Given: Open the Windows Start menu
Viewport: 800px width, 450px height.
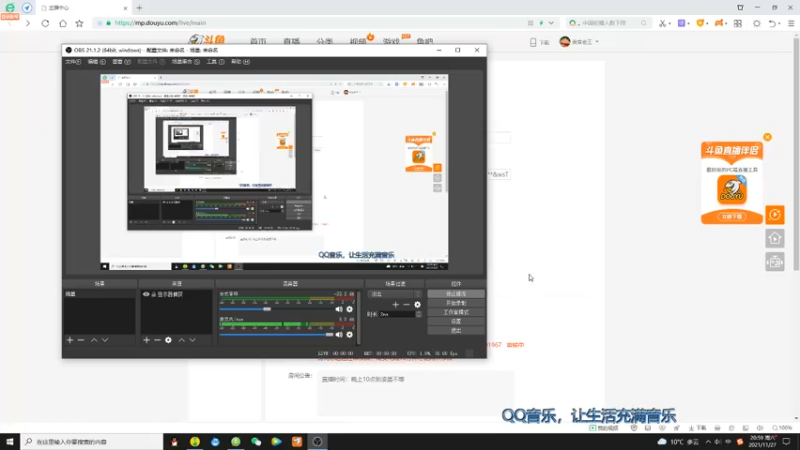Looking at the screenshot, I should (x=10, y=442).
